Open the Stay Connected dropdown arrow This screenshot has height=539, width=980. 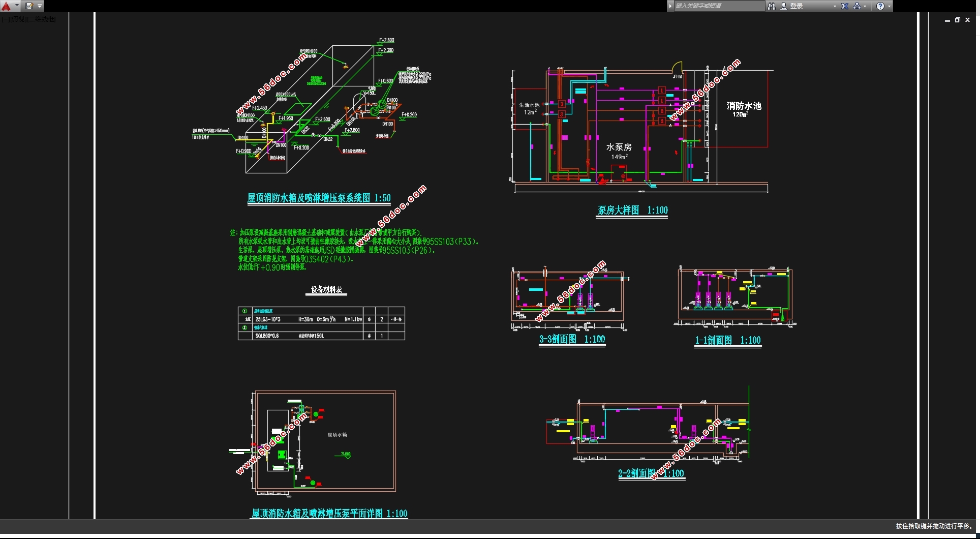click(x=865, y=6)
